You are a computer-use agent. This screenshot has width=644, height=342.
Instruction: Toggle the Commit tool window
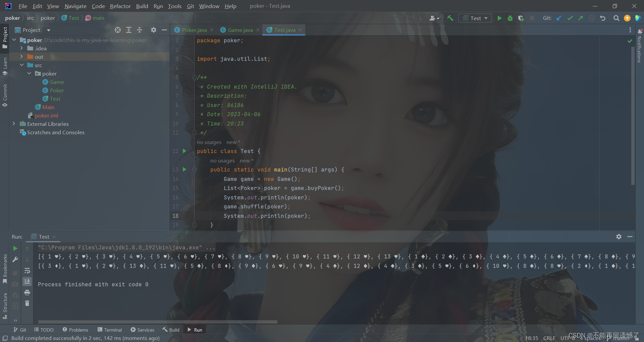5,96
